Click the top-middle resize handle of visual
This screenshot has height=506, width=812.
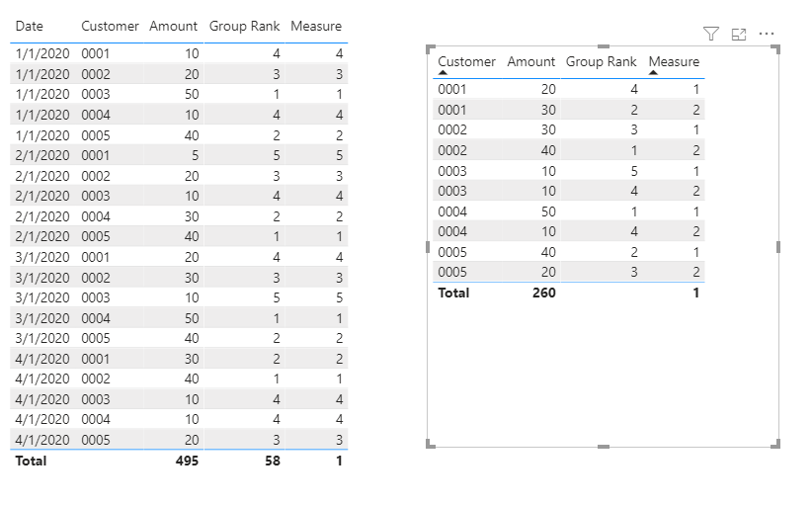click(x=604, y=46)
